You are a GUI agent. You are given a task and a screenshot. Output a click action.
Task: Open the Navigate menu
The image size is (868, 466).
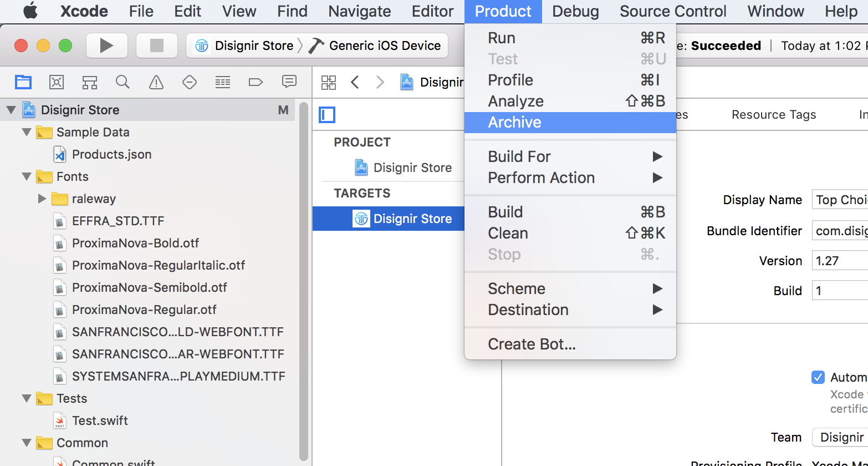[360, 11]
